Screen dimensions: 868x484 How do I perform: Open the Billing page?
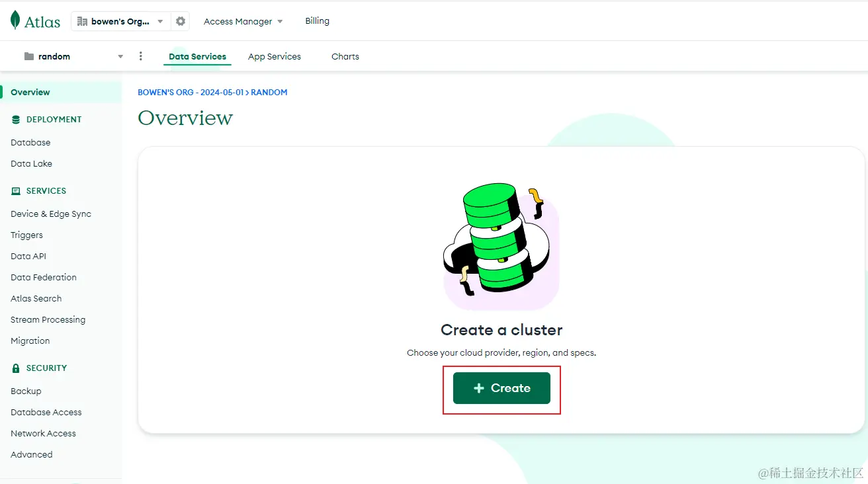[x=317, y=20]
